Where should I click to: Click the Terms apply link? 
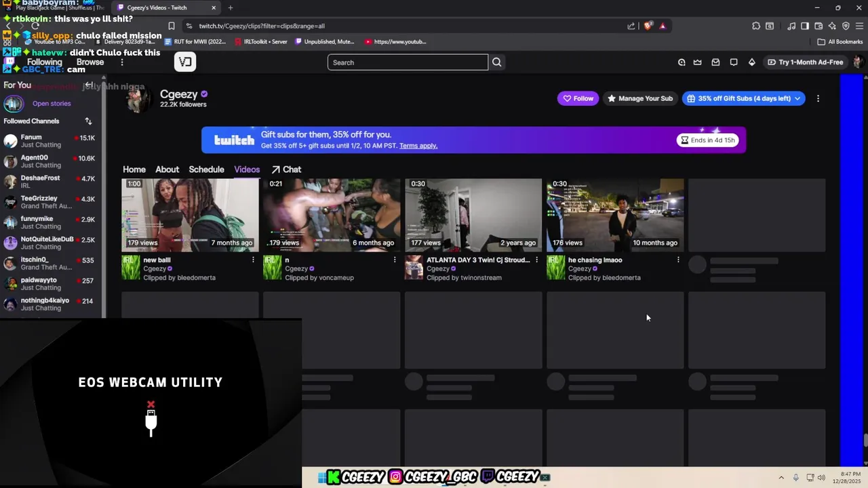[418, 146]
